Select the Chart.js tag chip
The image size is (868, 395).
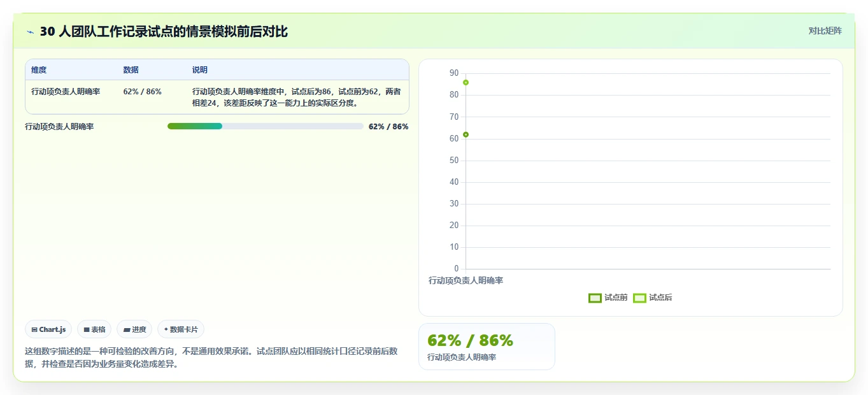48,329
